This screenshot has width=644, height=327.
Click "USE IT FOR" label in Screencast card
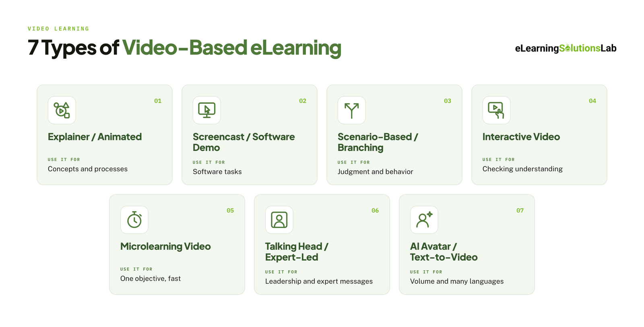209,162
